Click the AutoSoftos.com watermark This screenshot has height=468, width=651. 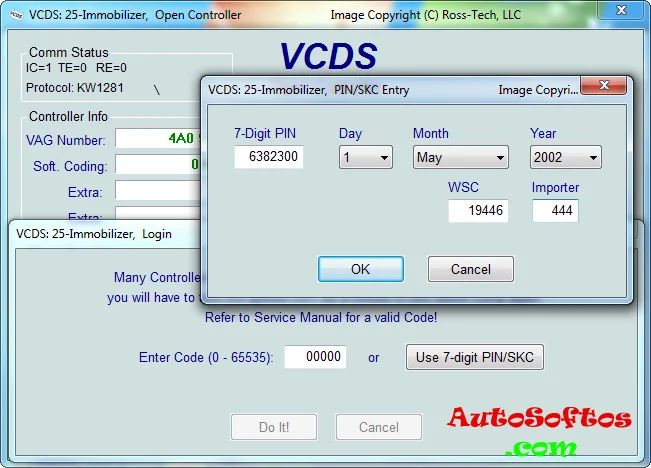(538, 430)
